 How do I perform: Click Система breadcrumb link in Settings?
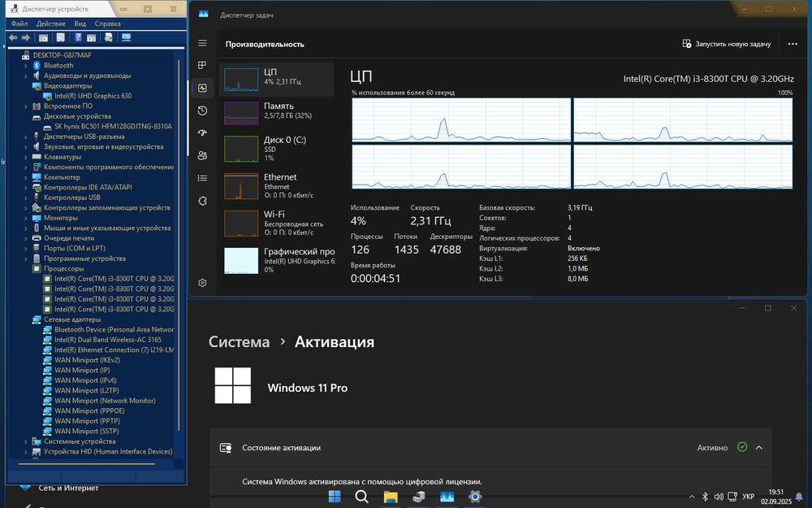pos(239,342)
